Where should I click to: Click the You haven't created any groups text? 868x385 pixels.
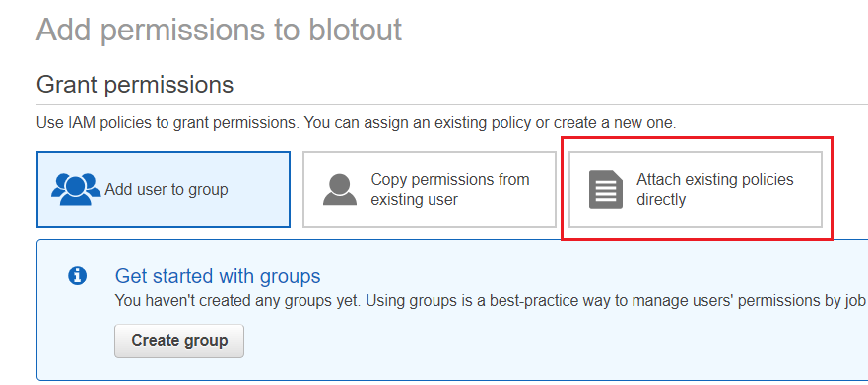click(x=491, y=301)
